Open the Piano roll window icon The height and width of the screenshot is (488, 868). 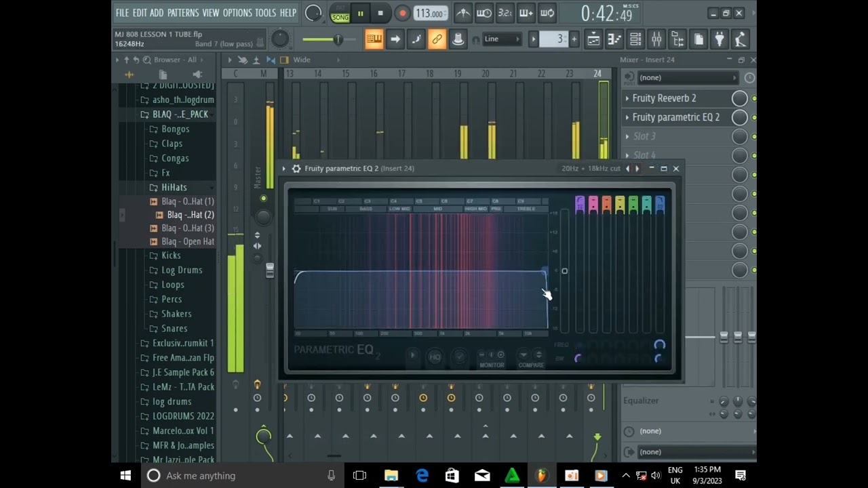pos(614,39)
